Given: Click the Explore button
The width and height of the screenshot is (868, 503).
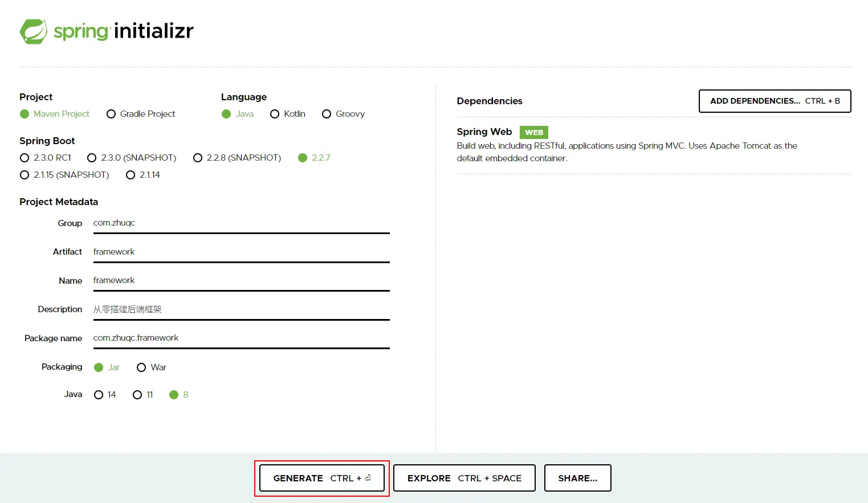Looking at the screenshot, I should click(464, 478).
